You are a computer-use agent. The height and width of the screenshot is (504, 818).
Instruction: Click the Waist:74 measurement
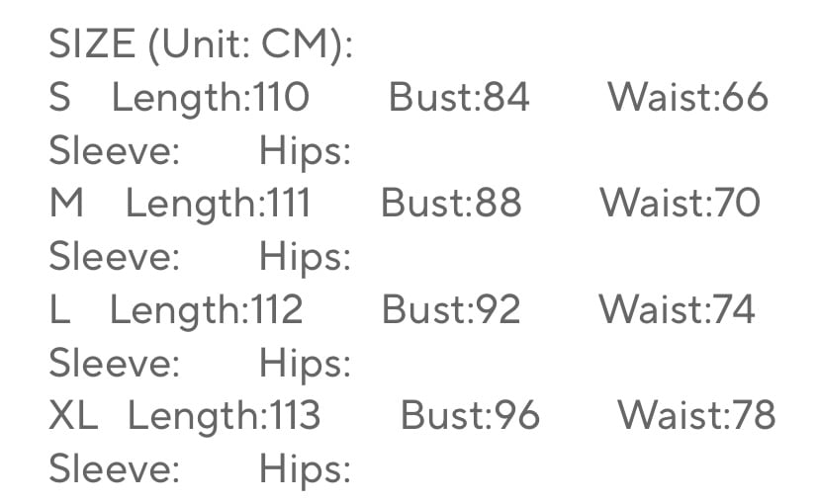[x=677, y=310]
